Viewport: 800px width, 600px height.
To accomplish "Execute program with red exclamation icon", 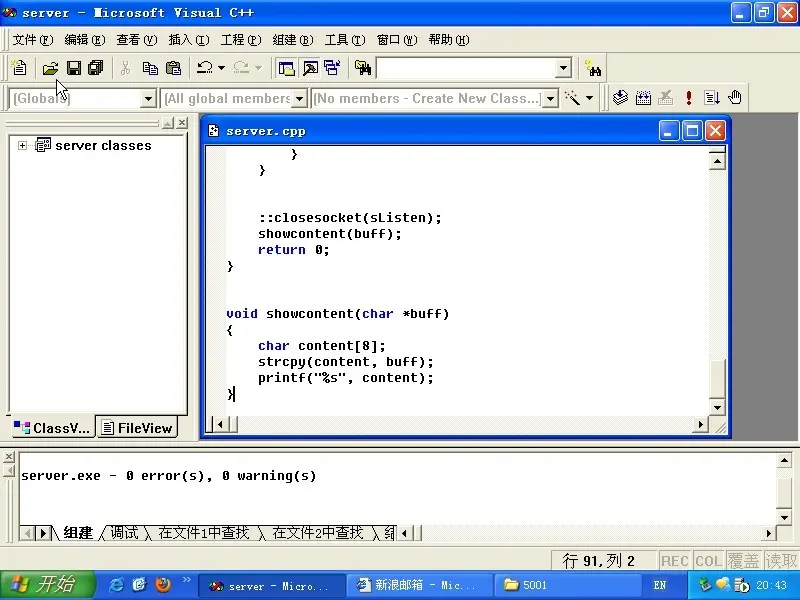I will 689,97.
